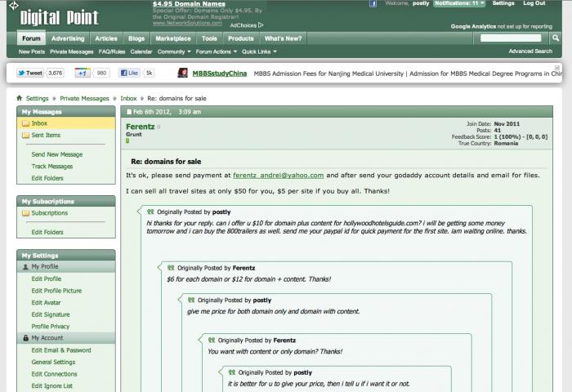The image size is (572, 392).
Task: Click $4.95 Domain Names ad link
Action: 189,3
